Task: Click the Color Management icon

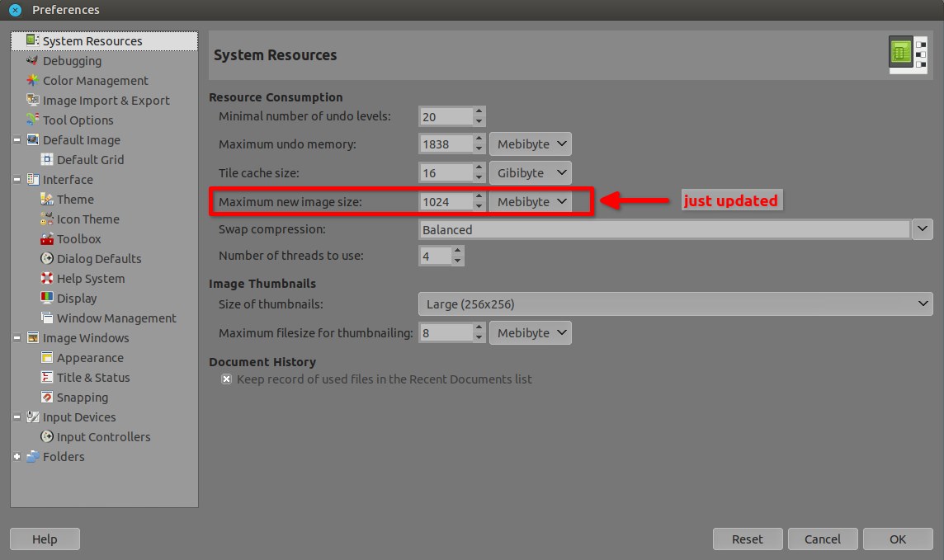Action: pos(32,80)
